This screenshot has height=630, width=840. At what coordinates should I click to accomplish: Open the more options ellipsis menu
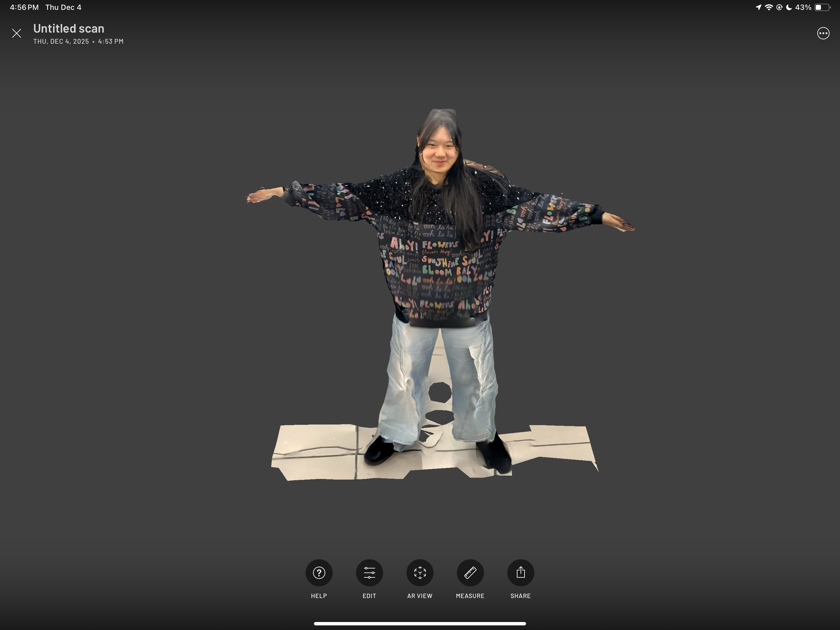823,34
